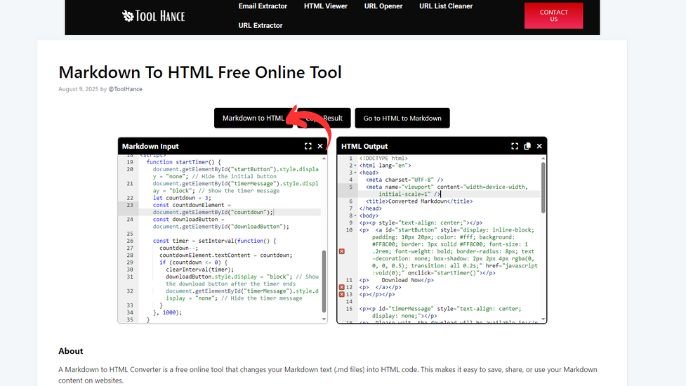
Task: Click 'clearInterval(timer);' code line
Action: (200, 270)
